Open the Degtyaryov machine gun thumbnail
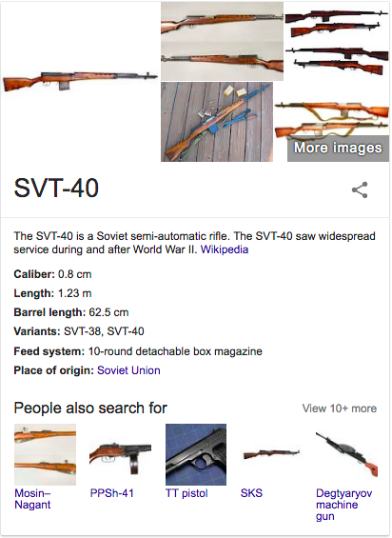This screenshot has width=392, height=538. (346, 454)
